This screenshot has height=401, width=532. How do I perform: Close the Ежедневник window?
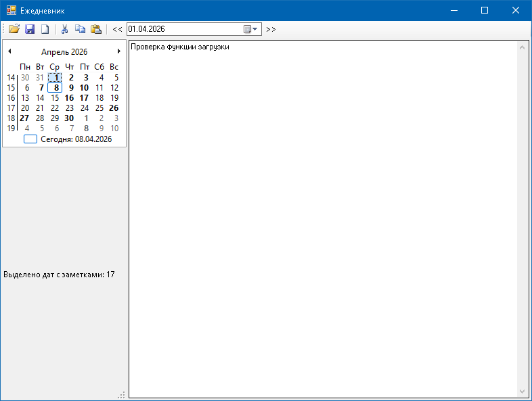tap(516, 10)
